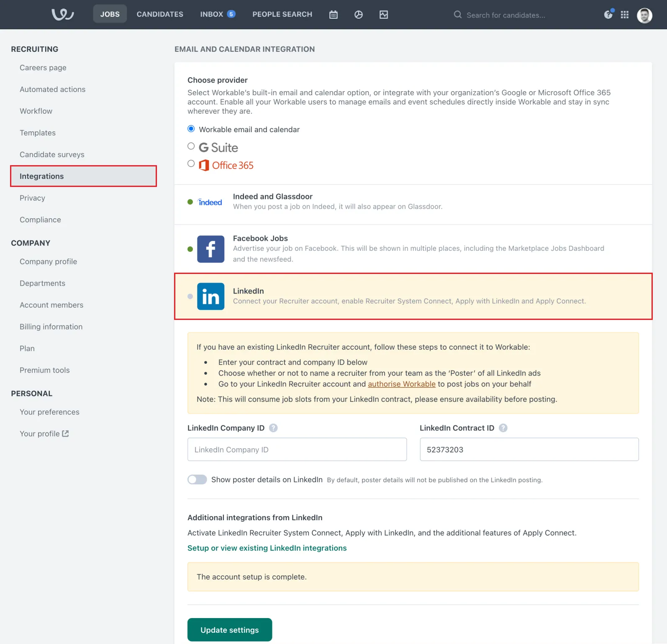Open Premium tools settings
667x644 pixels.
pyautogui.click(x=45, y=371)
